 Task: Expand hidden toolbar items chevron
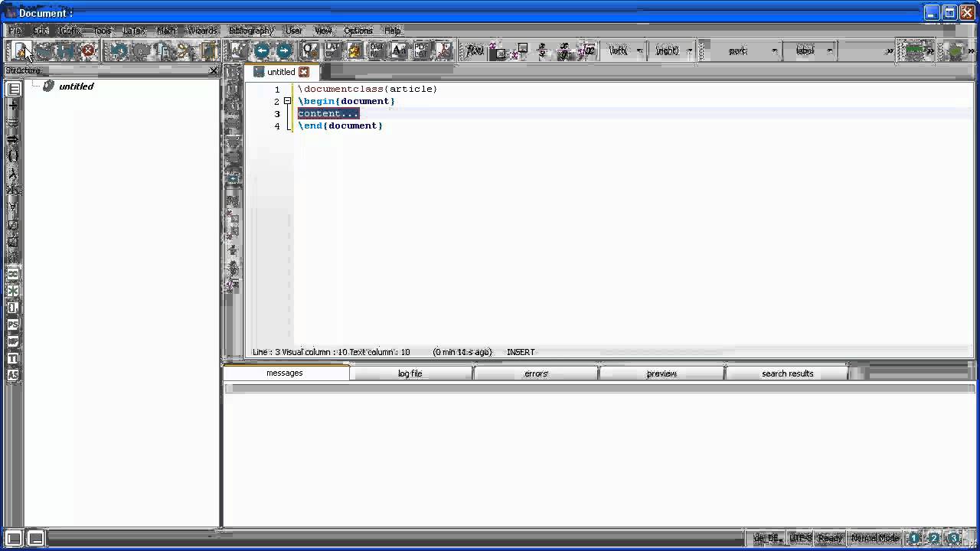(x=890, y=51)
